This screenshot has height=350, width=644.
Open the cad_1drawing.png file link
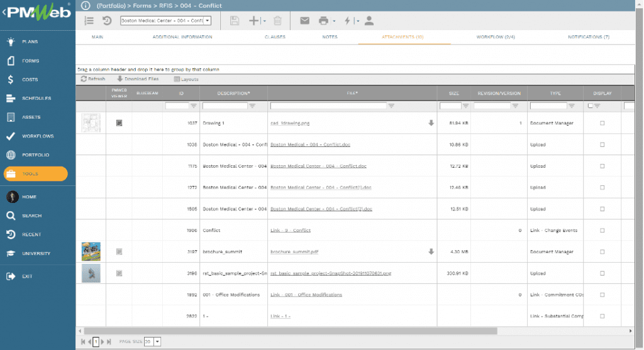click(290, 123)
